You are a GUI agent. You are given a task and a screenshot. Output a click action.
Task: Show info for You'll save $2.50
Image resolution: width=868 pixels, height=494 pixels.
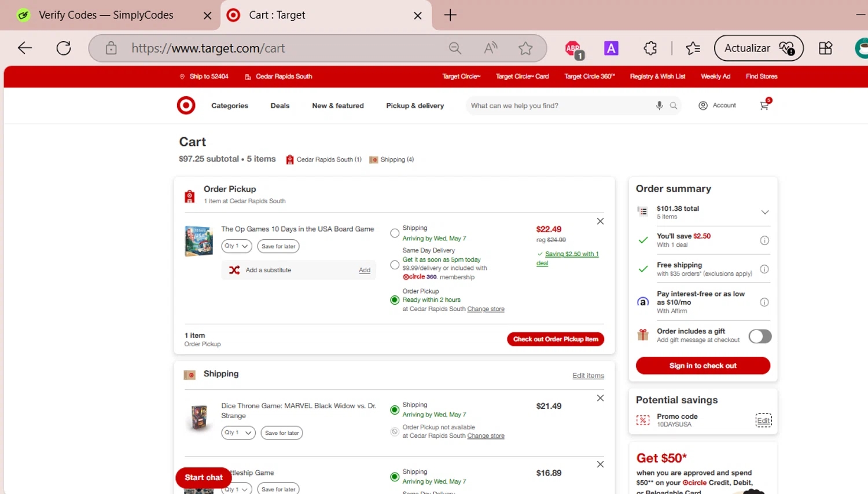coord(764,240)
